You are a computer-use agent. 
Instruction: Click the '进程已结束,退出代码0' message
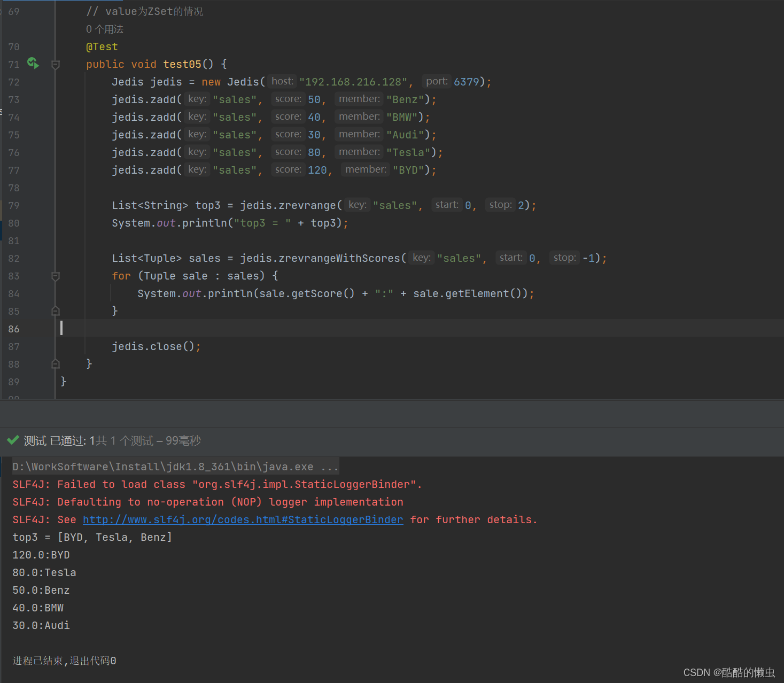click(x=64, y=661)
